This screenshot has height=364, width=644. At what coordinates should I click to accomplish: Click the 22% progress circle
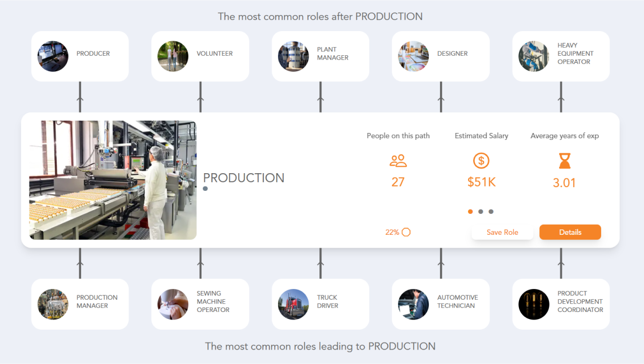(406, 232)
